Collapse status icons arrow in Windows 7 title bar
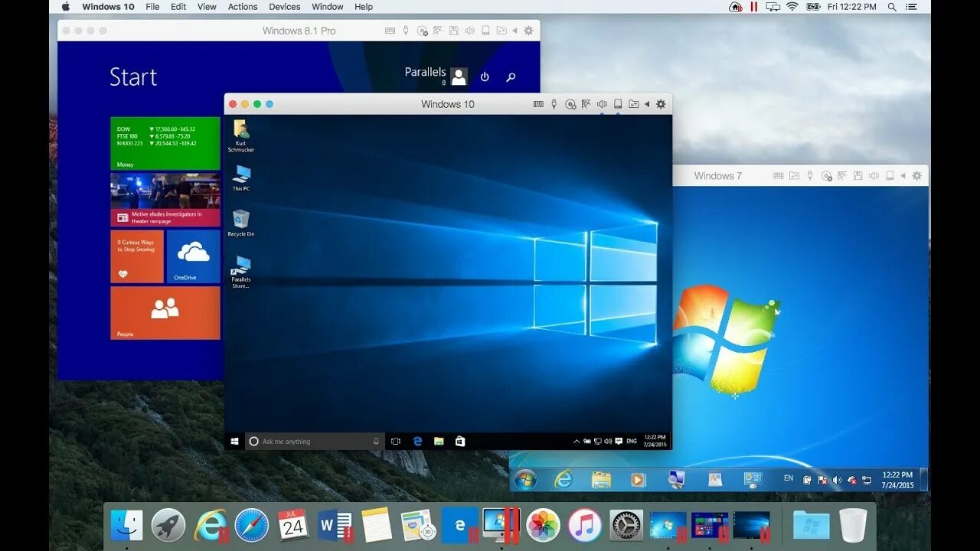This screenshot has height=551, width=980. coord(903,176)
